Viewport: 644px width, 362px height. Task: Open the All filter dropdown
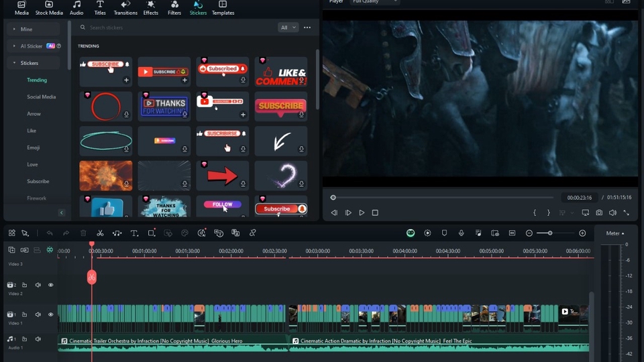point(288,27)
